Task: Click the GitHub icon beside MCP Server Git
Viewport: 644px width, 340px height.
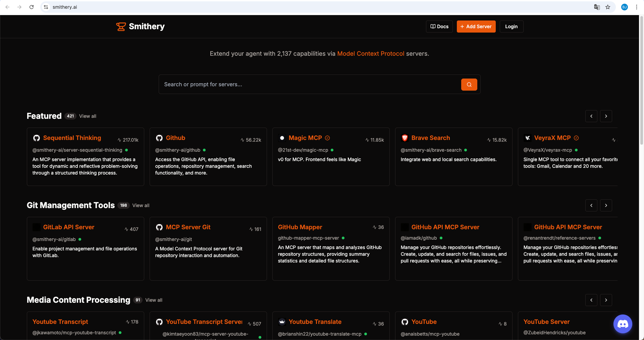Action: (x=159, y=227)
